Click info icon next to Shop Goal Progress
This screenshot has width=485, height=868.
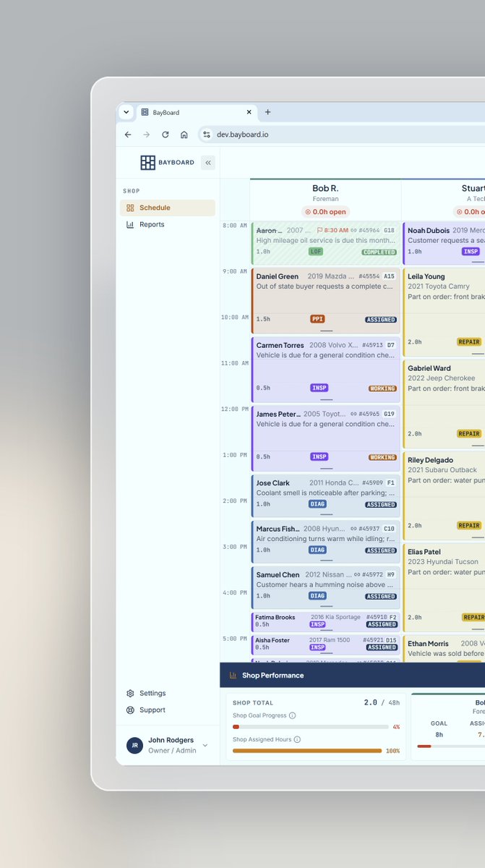pyautogui.click(x=292, y=715)
